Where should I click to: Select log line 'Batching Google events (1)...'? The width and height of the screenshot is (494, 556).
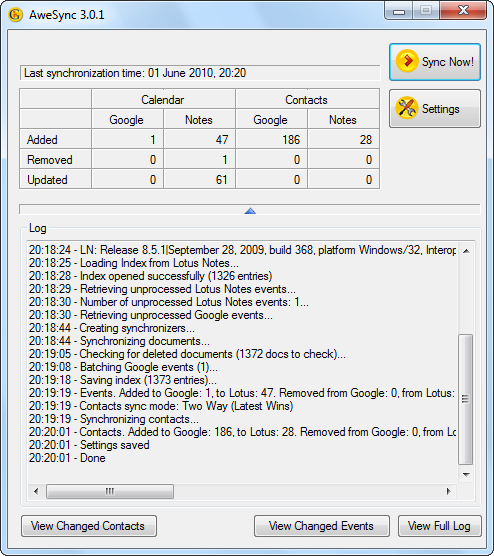point(123,367)
